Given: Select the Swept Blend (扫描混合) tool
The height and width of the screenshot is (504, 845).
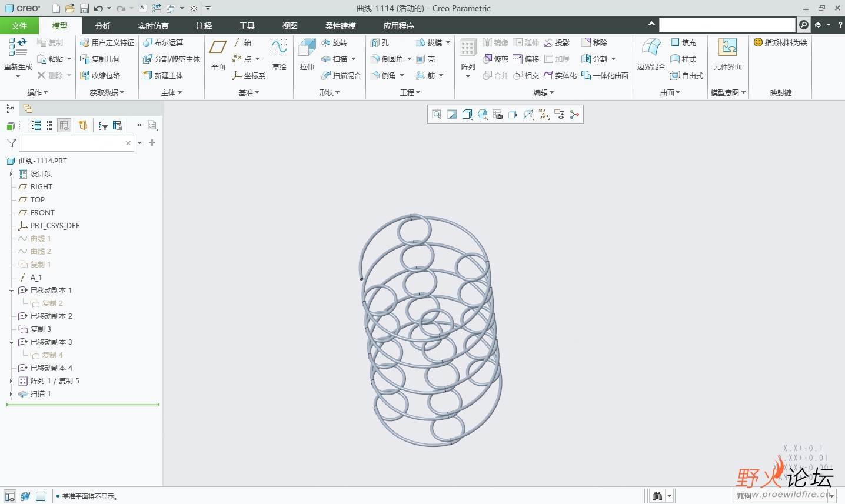Looking at the screenshot, I should tap(341, 75).
